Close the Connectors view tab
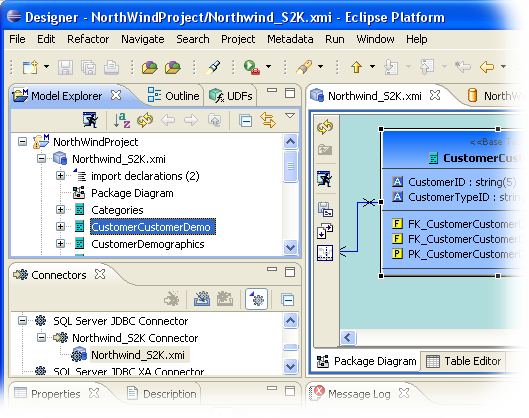Image resolution: width=529 pixels, height=418 pixels. pyautogui.click(x=100, y=274)
